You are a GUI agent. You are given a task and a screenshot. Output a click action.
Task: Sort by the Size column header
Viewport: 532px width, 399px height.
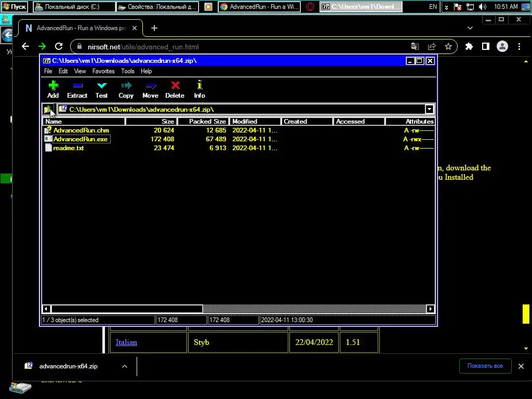(151, 122)
